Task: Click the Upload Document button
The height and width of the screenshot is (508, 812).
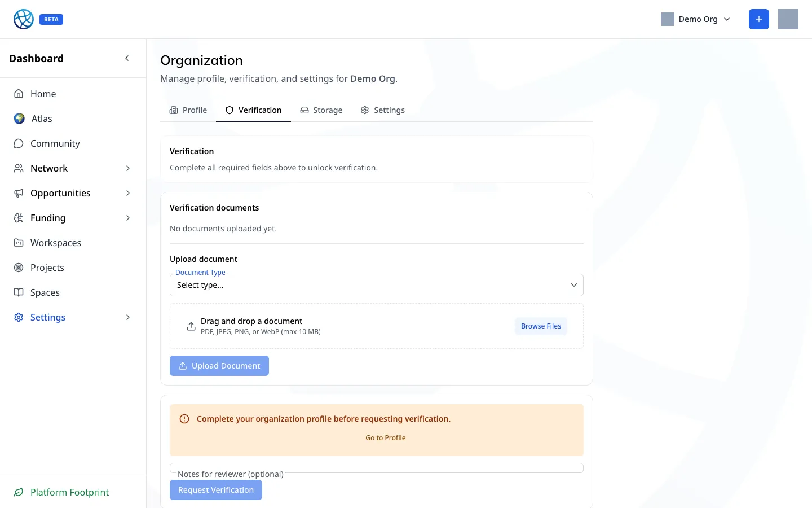Action: 219,366
